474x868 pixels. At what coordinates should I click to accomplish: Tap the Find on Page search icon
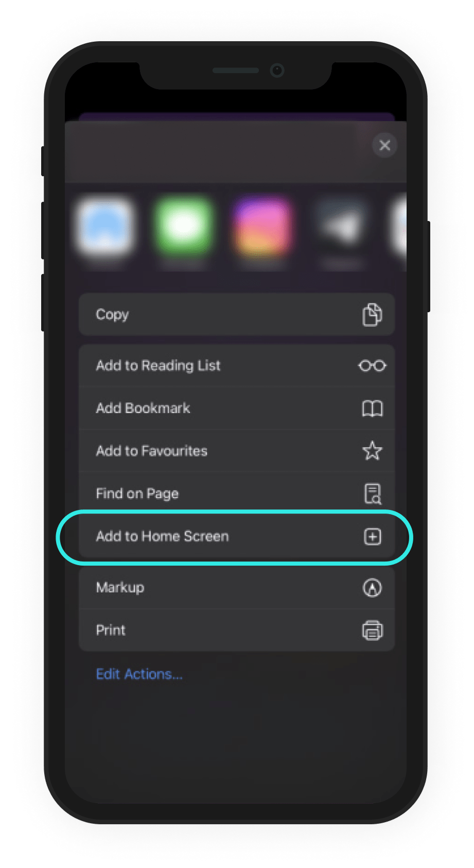373,493
